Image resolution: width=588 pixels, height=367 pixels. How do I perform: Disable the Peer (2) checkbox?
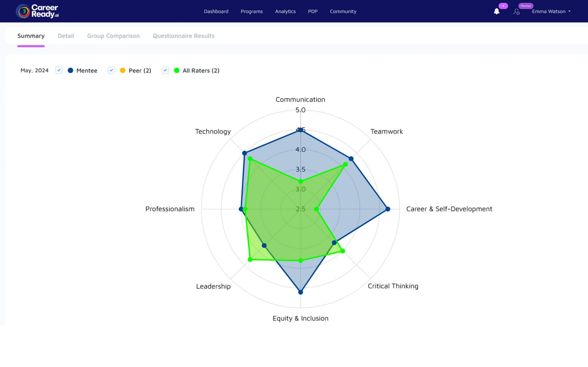112,70
